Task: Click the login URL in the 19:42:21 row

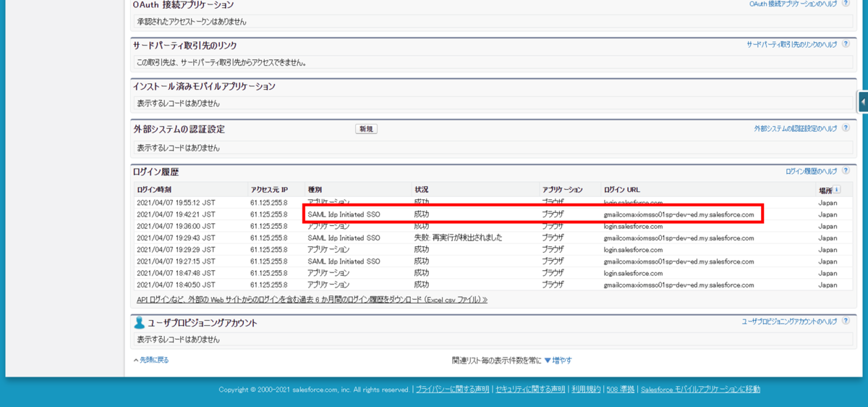Action: [679, 214]
